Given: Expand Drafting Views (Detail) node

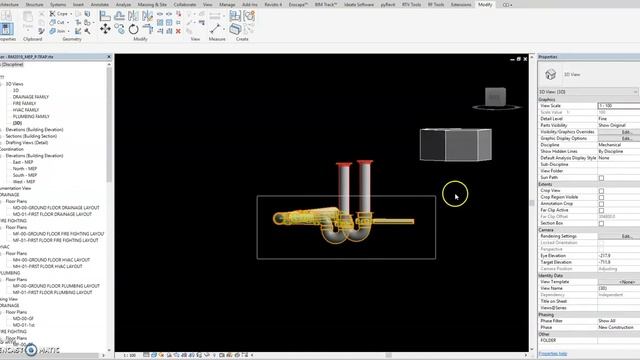Looking at the screenshot, I should 1,143.
